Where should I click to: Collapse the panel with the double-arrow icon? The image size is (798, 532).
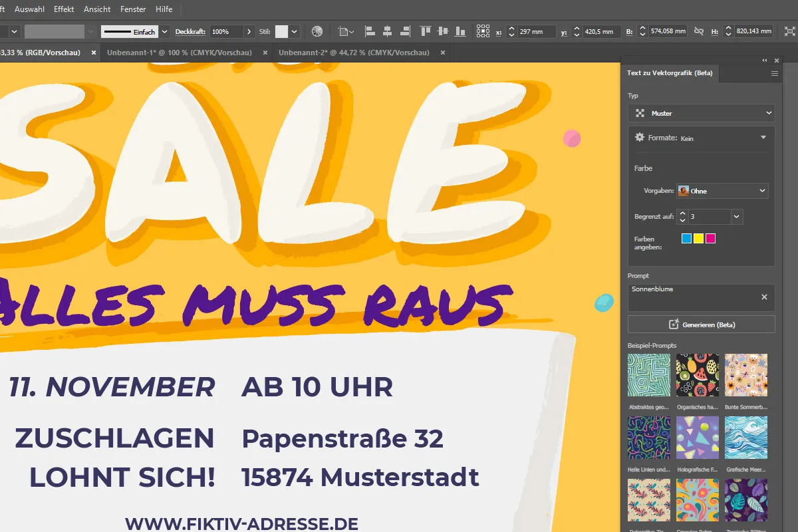pos(765,60)
